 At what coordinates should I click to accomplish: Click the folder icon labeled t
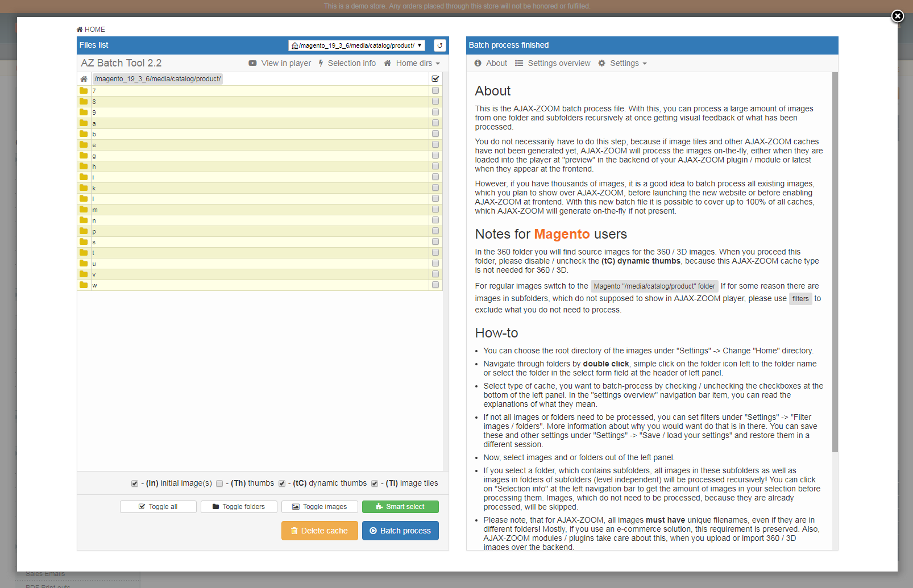pyautogui.click(x=84, y=253)
